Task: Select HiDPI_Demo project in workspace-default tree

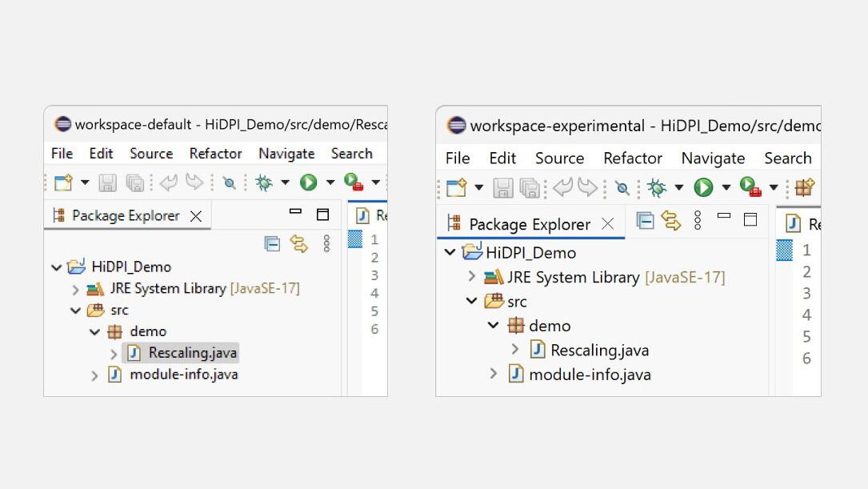Action: [x=119, y=267]
